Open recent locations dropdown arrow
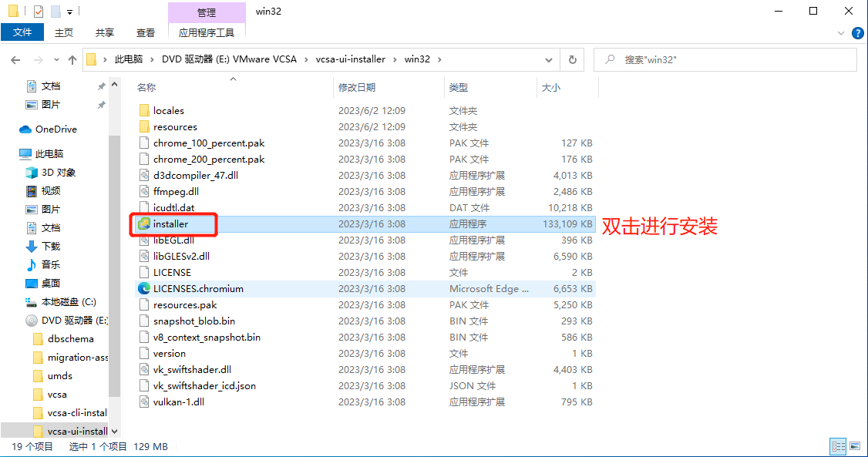This screenshot has width=868, height=457. tap(56, 60)
